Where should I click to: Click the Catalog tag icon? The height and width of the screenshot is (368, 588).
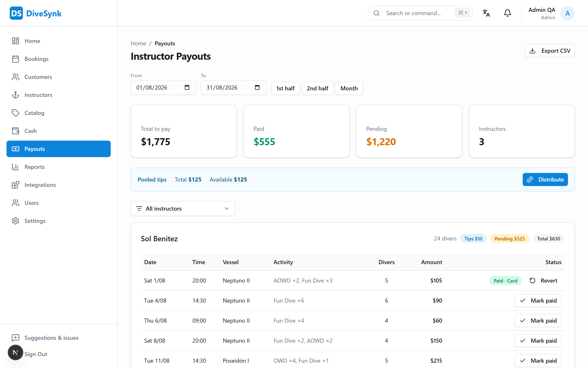click(x=16, y=113)
